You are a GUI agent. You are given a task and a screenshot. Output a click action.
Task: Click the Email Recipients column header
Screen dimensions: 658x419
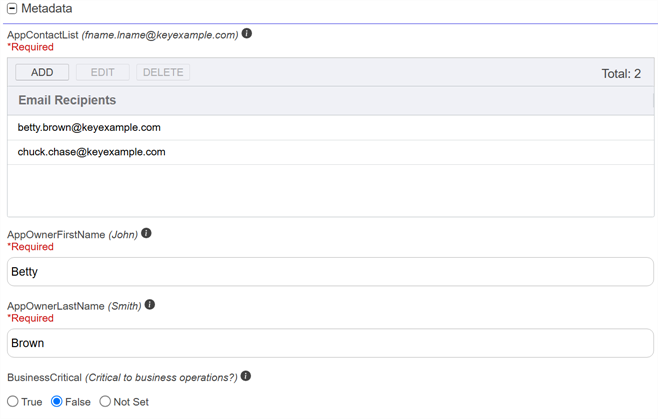point(67,100)
